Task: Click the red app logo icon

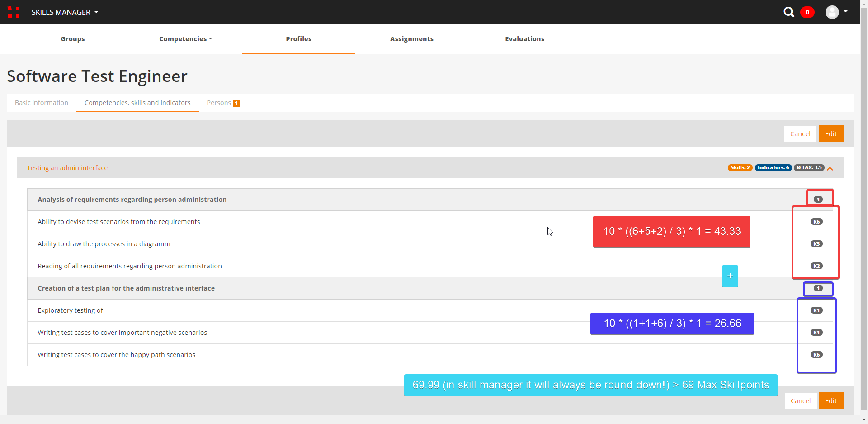Action: (x=14, y=12)
